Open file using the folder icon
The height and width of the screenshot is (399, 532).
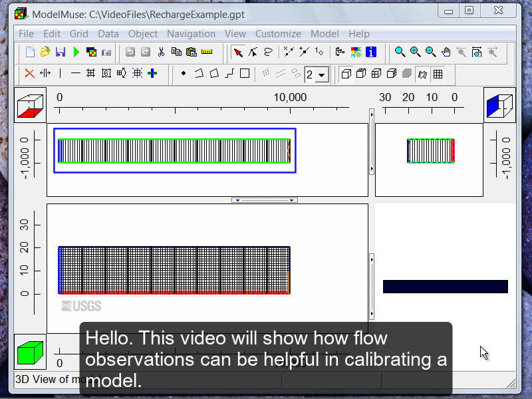(45, 52)
